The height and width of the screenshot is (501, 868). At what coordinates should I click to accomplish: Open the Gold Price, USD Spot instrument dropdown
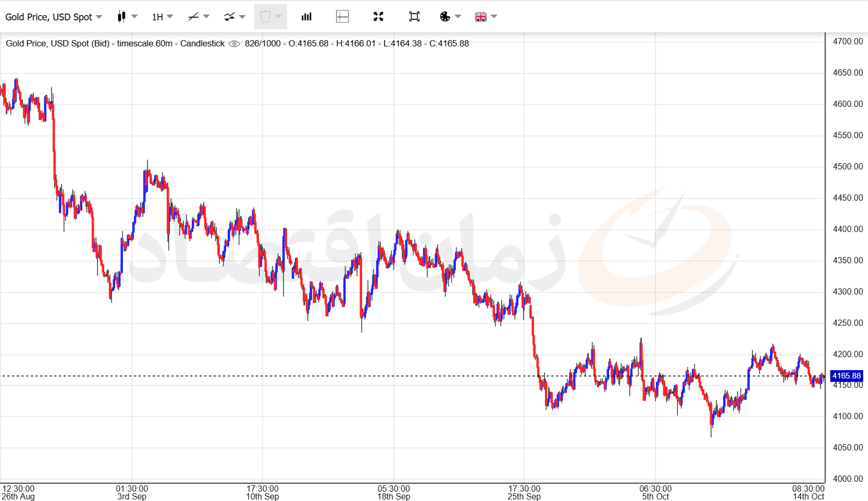(54, 17)
